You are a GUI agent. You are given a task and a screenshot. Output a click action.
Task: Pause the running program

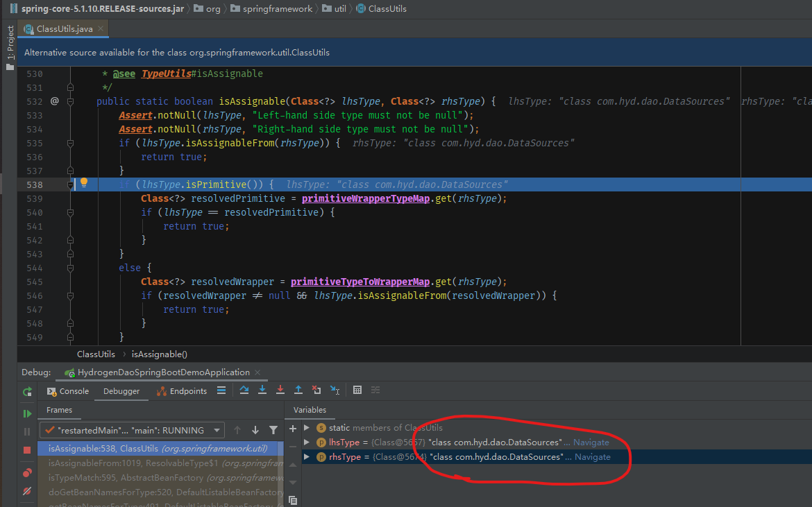pyautogui.click(x=28, y=431)
